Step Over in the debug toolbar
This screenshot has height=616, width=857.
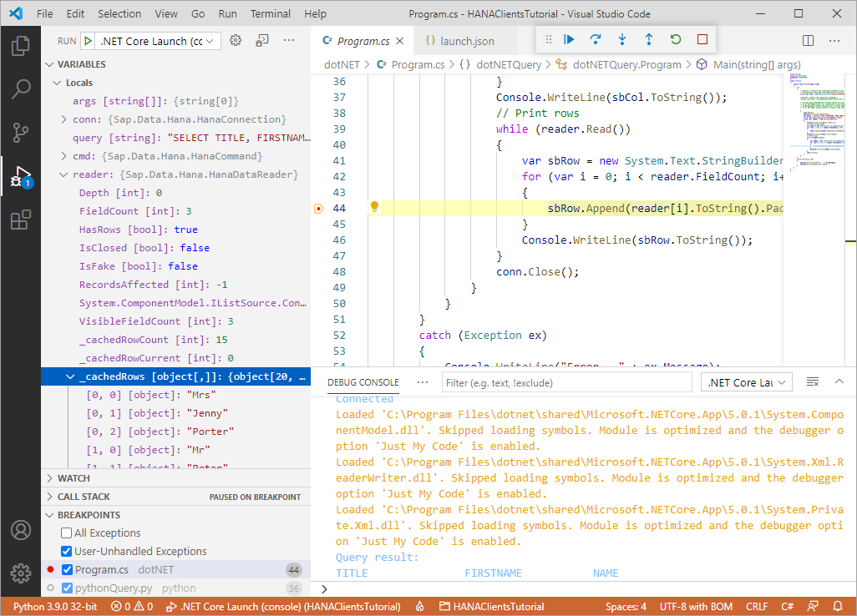[x=596, y=39]
